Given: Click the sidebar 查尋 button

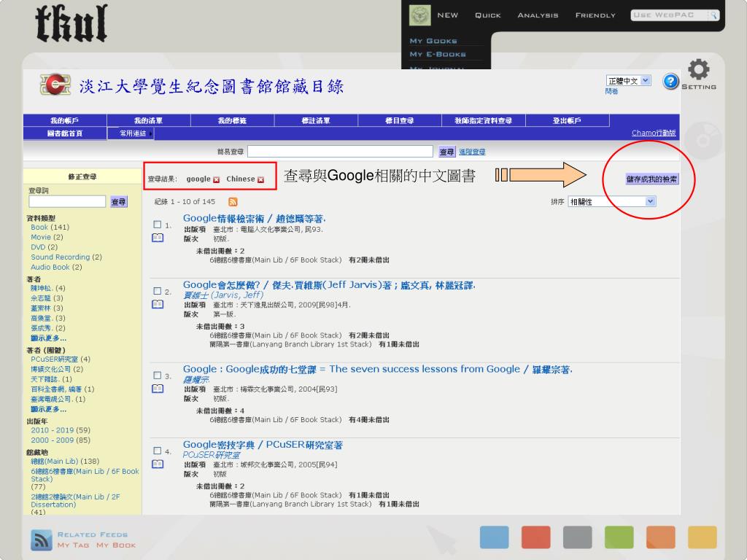Looking at the screenshot, I should [x=119, y=202].
